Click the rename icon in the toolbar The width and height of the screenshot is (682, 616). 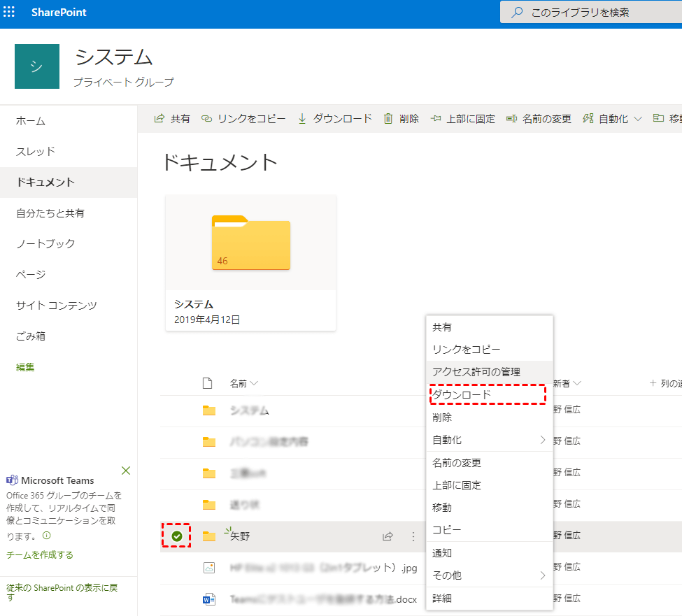(x=511, y=119)
